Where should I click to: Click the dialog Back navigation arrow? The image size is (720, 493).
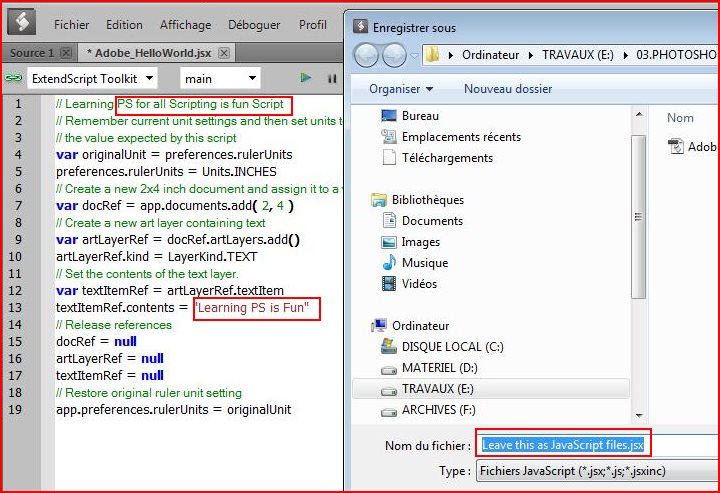coord(367,54)
